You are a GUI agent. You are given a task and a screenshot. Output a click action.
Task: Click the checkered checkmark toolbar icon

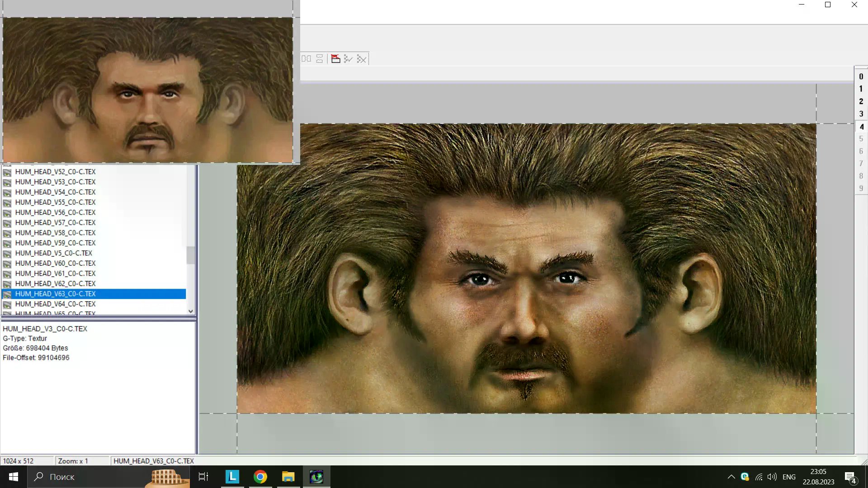348,59
